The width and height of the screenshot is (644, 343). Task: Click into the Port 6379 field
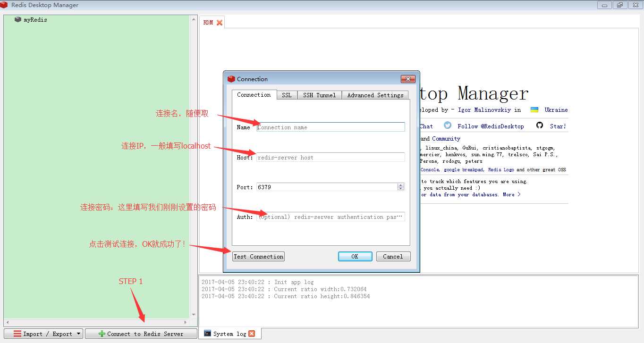[327, 187]
